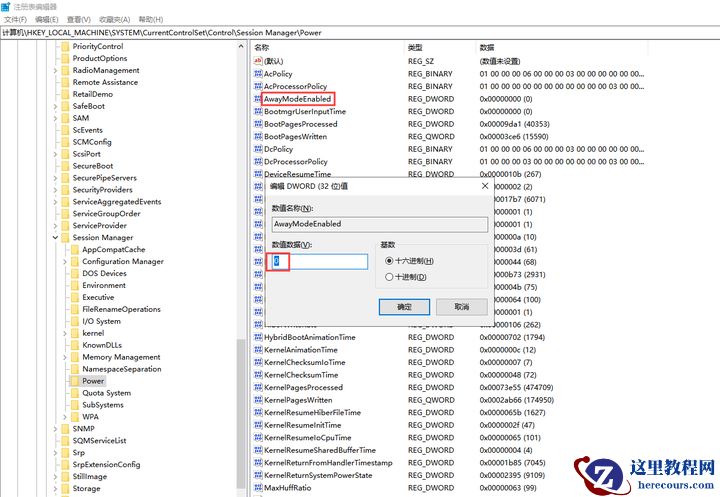Click the Registry Editor title bar icon
The width and height of the screenshot is (720, 497).
click(6, 6)
